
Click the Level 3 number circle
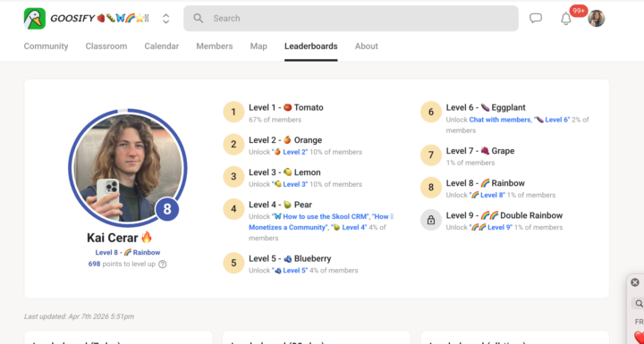233,177
